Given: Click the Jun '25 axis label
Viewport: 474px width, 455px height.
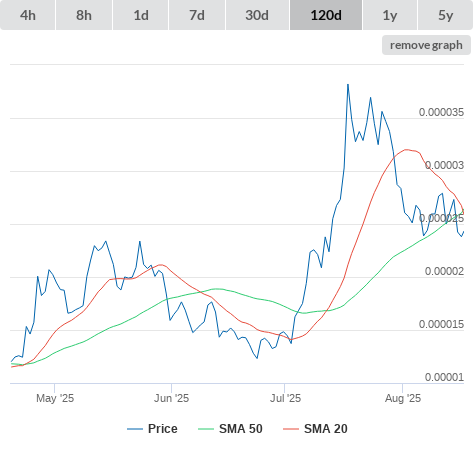Looking at the screenshot, I should 171,398.
